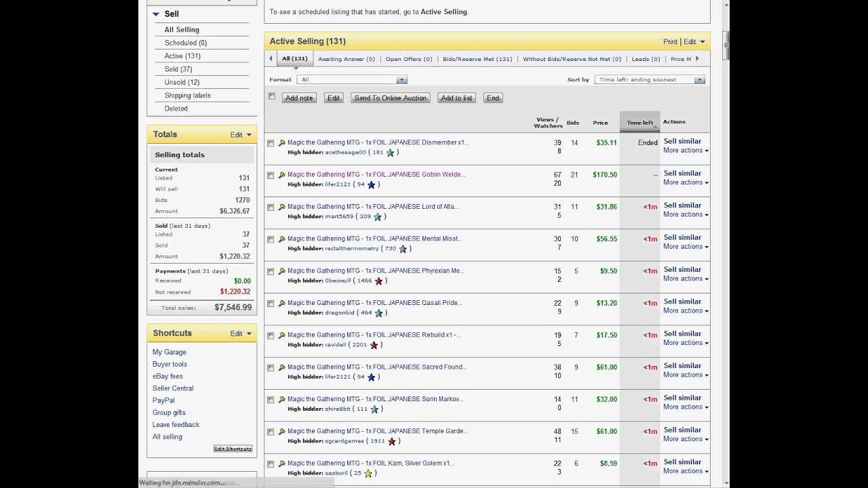Switch to Leads (0) tab
Viewport: 868px width, 488px height.
646,59
